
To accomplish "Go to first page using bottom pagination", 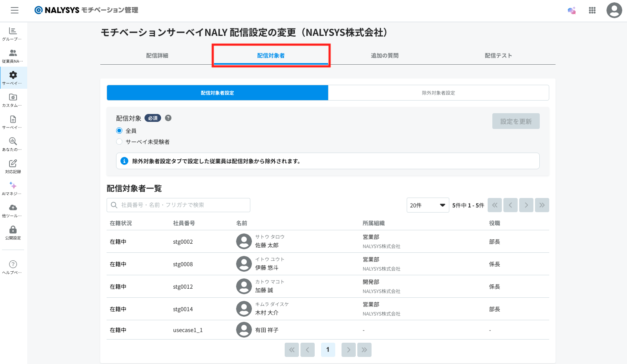I will (292, 350).
